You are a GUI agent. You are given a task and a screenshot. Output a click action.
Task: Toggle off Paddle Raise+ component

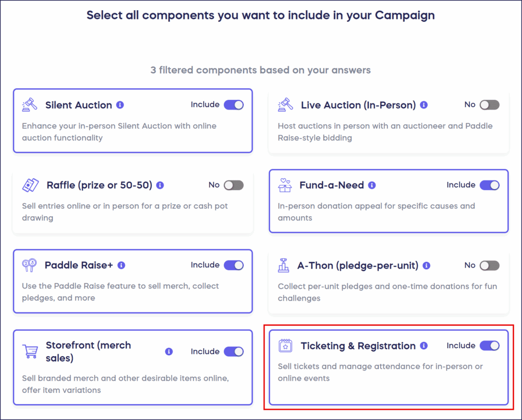[233, 265]
